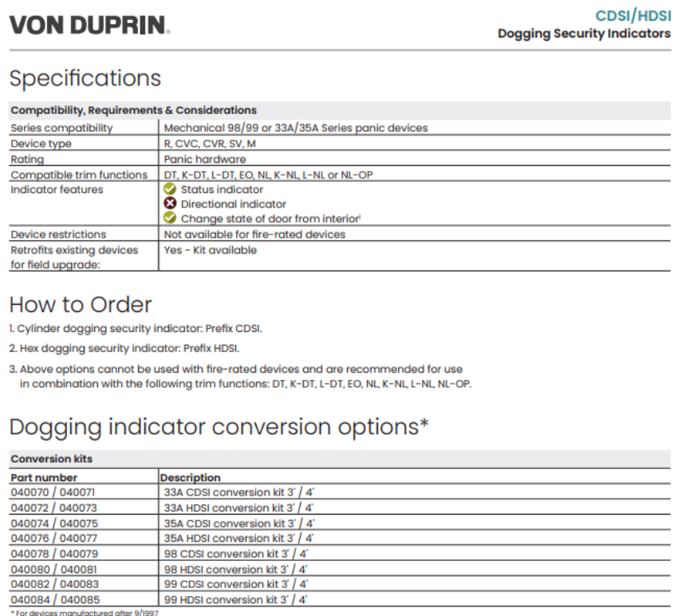Expand the Conversion kits table header

[37, 457]
